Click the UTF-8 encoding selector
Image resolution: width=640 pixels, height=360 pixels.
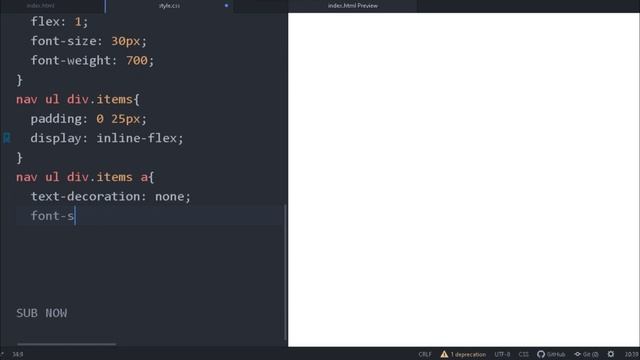point(502,354)
